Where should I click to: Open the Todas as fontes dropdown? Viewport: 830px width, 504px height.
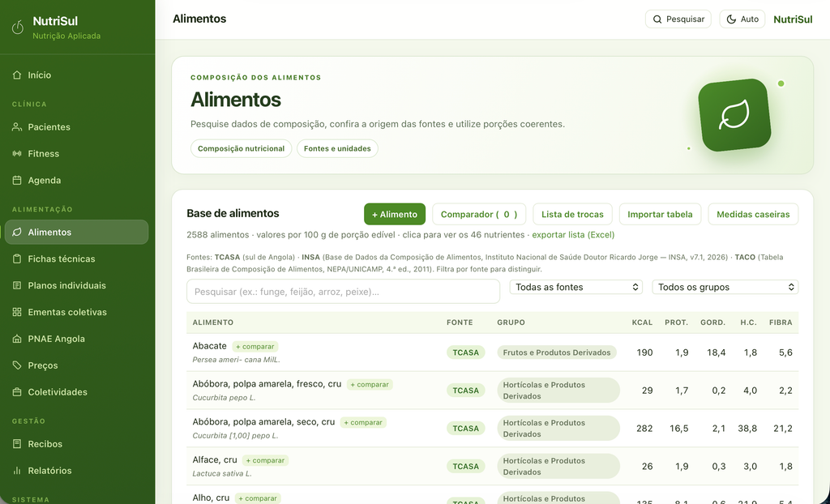pyautogui.click(x=576, y=287)
